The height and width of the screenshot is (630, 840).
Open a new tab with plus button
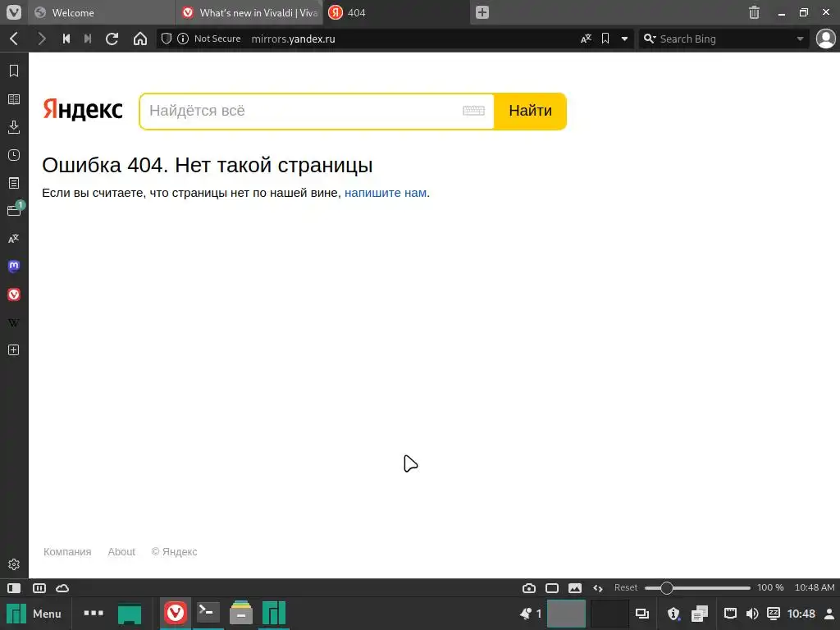click(482, 13)
